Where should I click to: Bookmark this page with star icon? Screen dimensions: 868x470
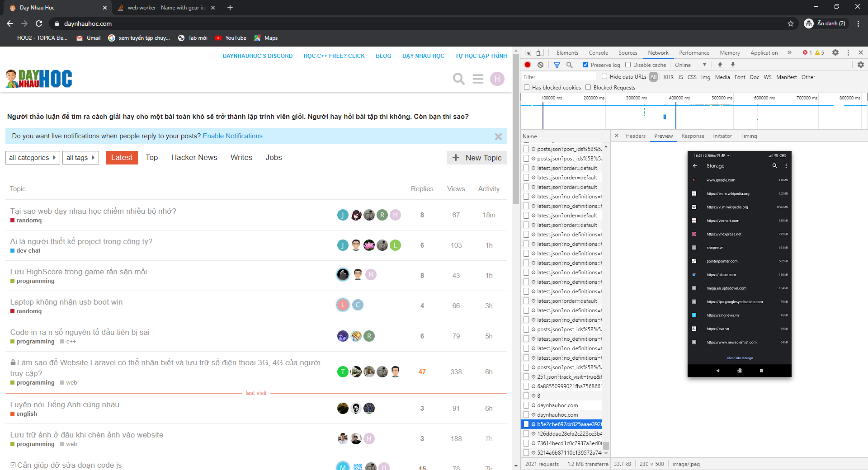[791, 23]
